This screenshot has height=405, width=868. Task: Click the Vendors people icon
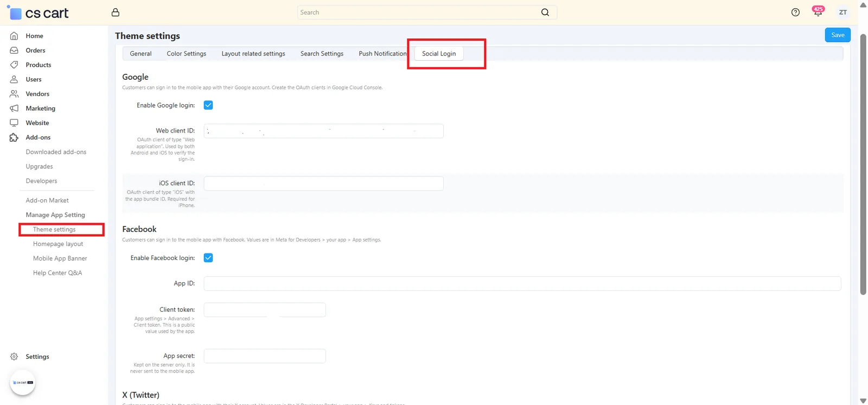tap(14, 94)
